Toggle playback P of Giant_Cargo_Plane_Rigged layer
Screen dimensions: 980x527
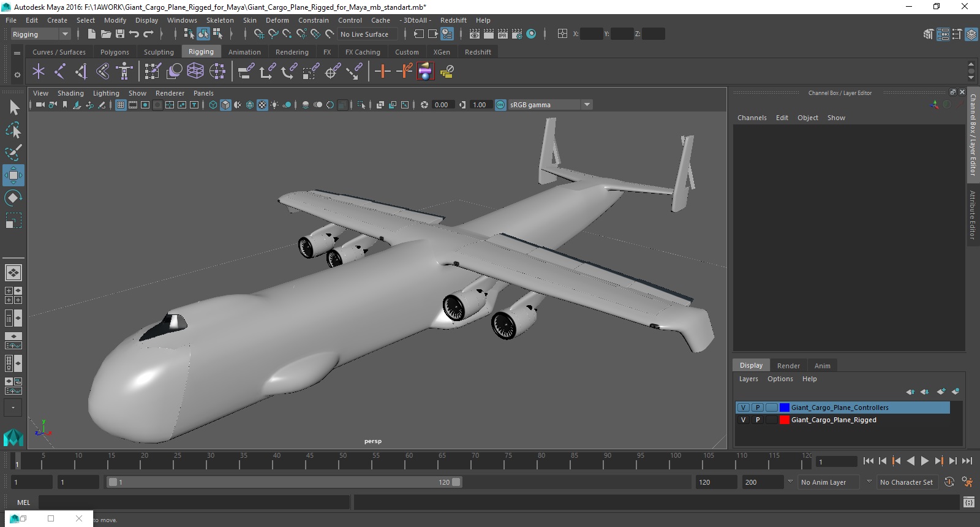[758, 420]
